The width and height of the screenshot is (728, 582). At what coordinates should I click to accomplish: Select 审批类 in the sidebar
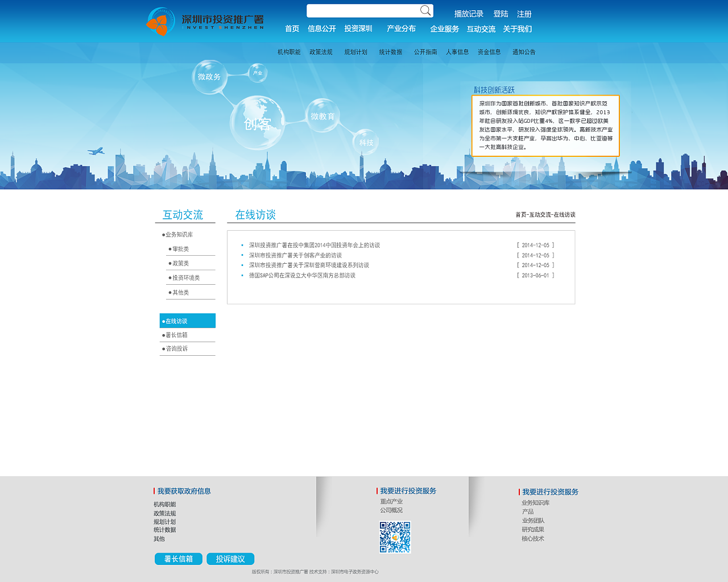point(181,249)
